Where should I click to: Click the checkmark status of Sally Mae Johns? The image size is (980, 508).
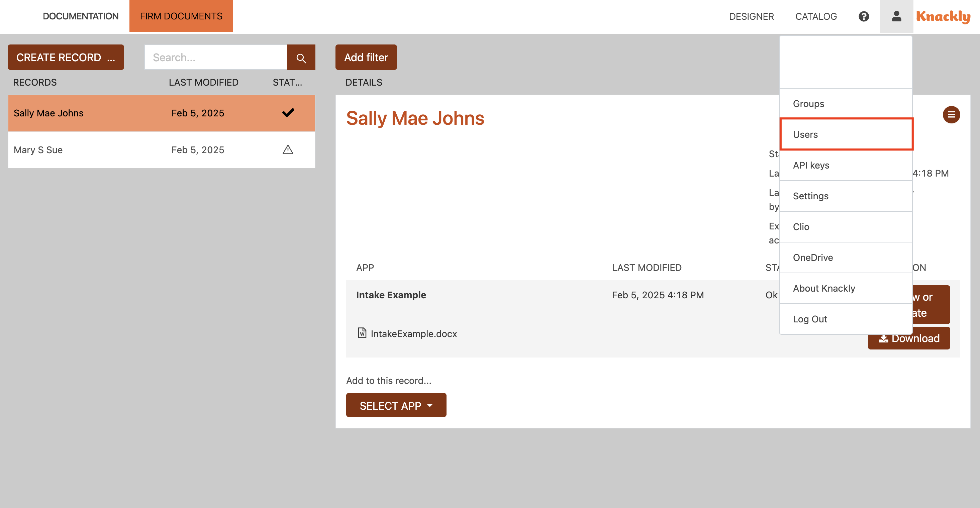[x=288, y=113]
